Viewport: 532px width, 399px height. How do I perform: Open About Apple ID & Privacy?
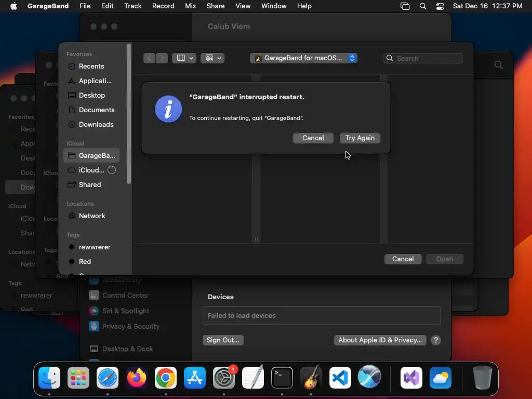[380, 340]
